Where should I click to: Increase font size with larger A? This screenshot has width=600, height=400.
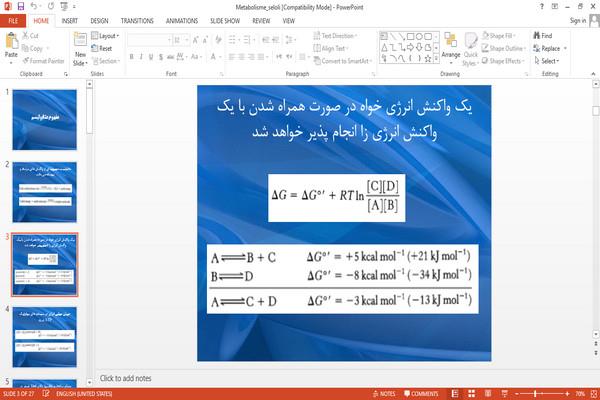click(x=195, y=40)
